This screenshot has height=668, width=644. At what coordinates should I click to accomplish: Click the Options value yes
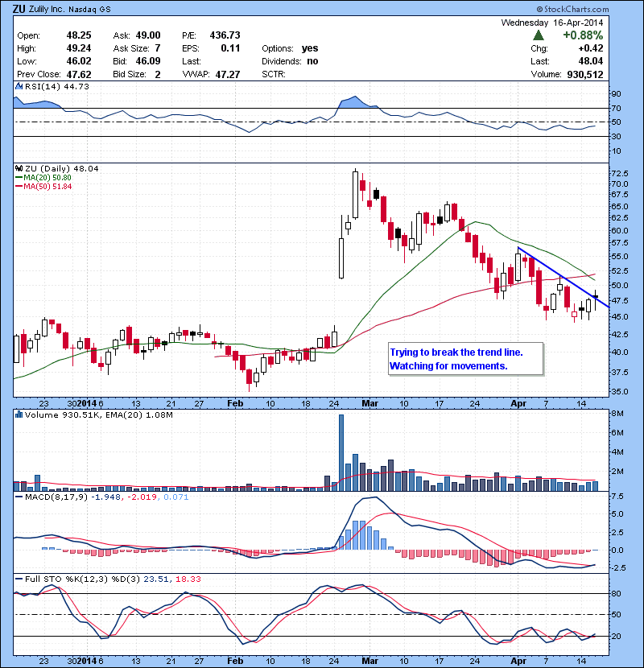pos(310,48)
